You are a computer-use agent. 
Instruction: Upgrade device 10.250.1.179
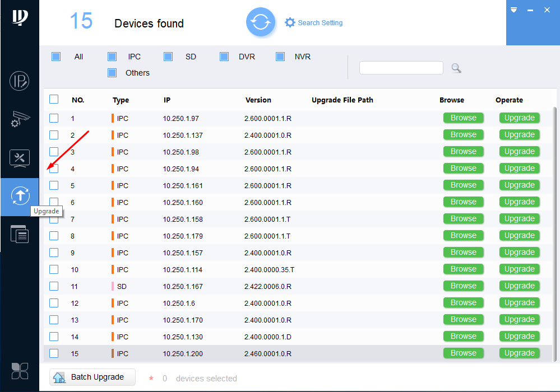[x=519, y=235]
